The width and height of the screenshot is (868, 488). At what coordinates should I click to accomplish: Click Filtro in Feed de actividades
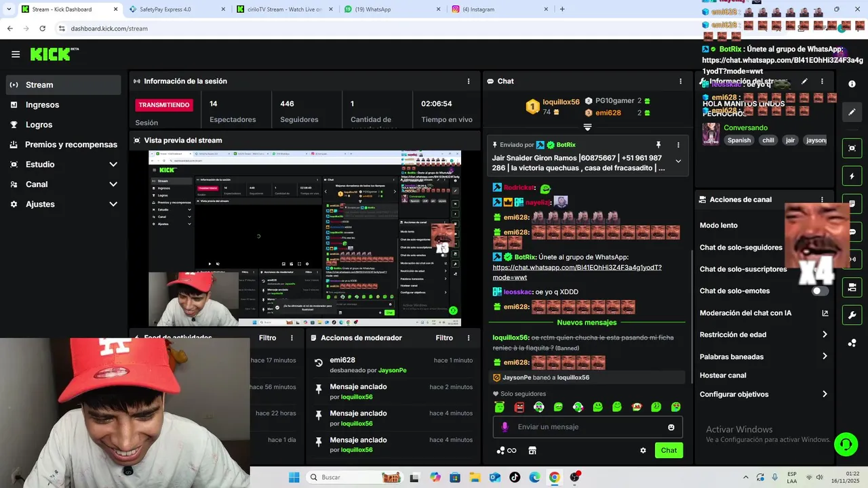click(x=268, y=338)
